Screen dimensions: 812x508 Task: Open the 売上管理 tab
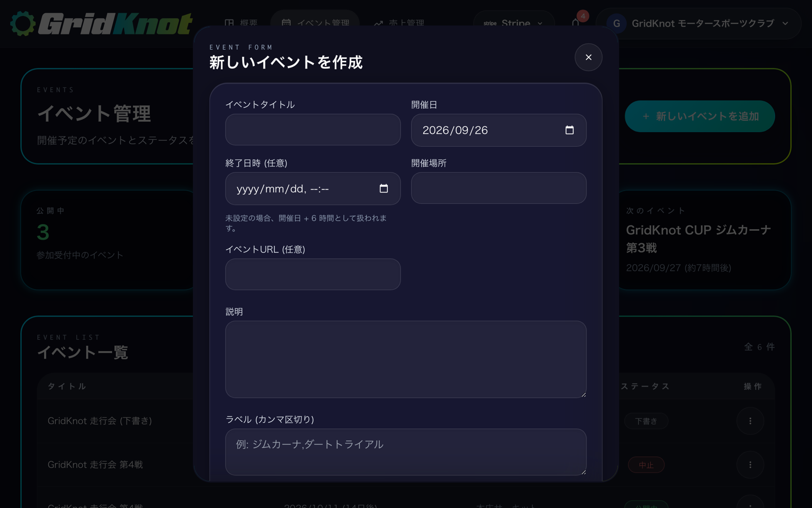pyautogui.click(x=399, y=23)
